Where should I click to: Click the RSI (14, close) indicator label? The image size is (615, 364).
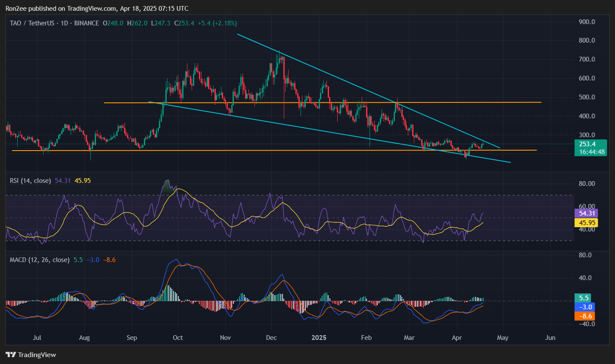[30, 181]
